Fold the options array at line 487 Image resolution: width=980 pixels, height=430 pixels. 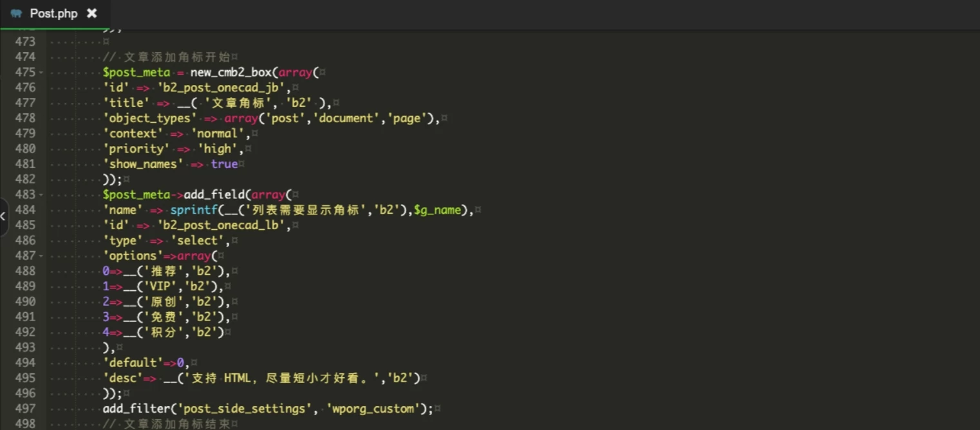[41, 256]
